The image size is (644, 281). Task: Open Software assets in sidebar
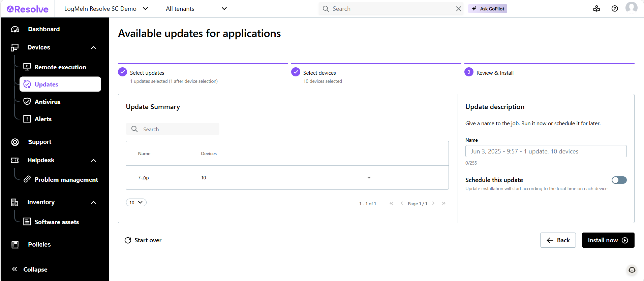click(x=57, y=222)
